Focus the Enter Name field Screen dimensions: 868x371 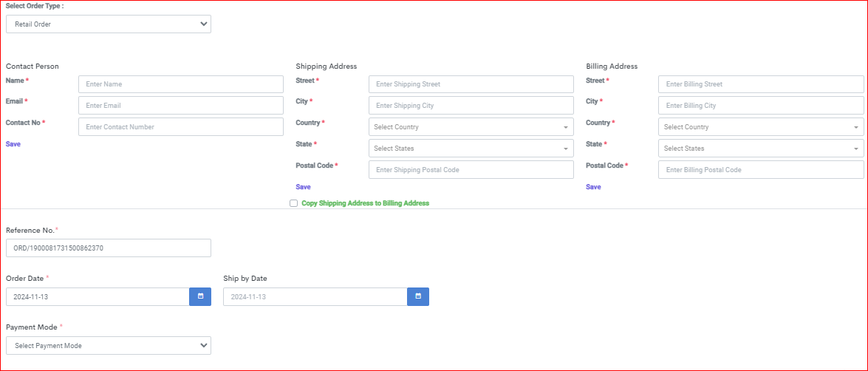point(181,84)
